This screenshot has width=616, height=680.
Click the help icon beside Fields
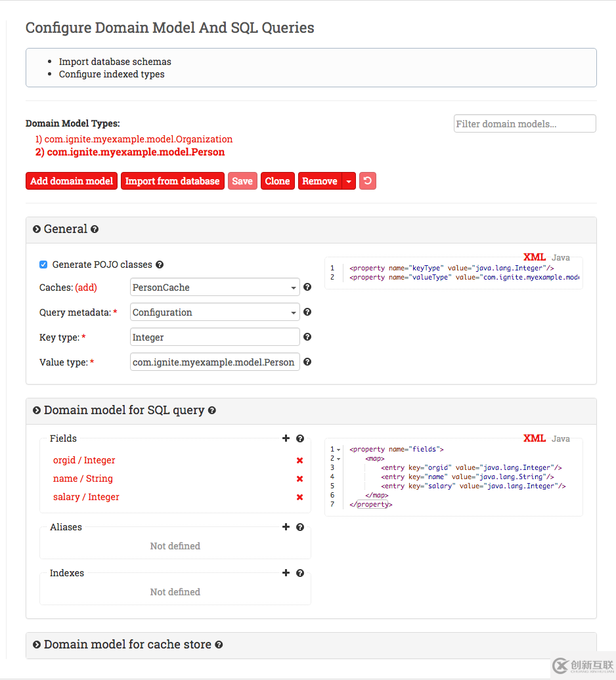pyautogui.click(x=300, y=438)
